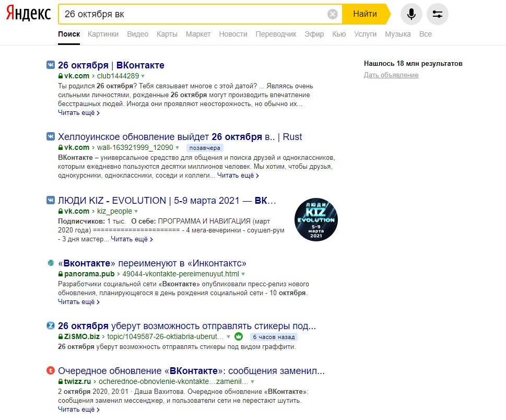506x420 pixels.
Task: Expand dropdown arrow next to wall-163921999_12090
Action: pyautogui.click(x=177, y=148)
